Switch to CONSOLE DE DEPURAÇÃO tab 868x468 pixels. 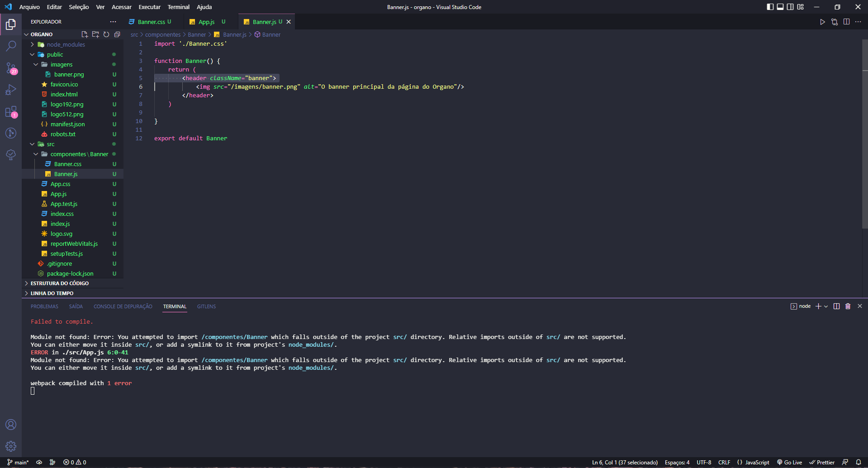coord(123,306)
